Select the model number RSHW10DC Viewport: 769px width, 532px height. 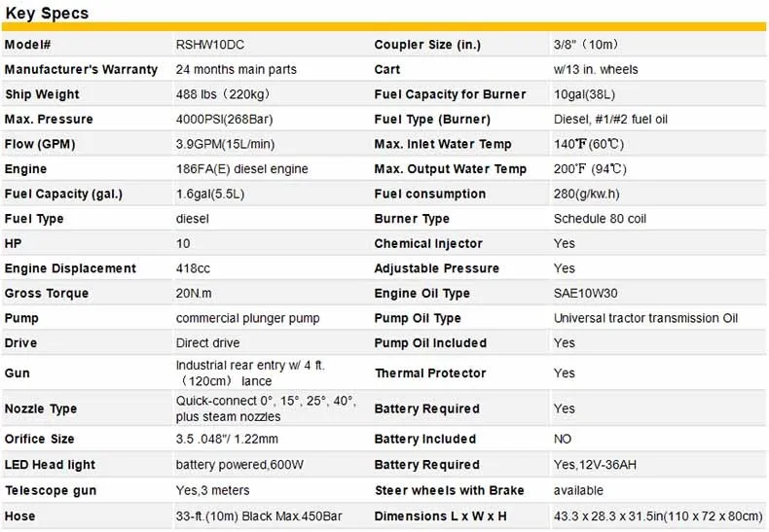[x=209, y=45]
